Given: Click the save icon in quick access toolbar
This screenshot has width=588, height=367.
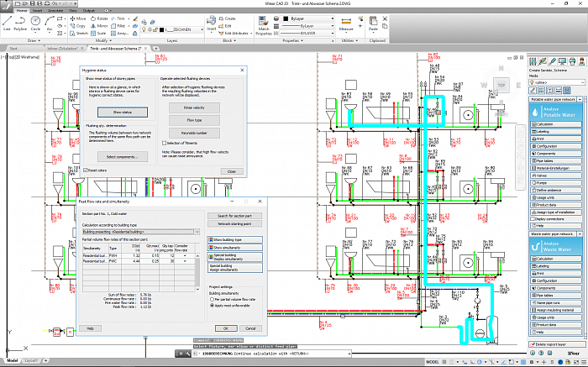Looking at the screenshot, I should tap(33, 3).
